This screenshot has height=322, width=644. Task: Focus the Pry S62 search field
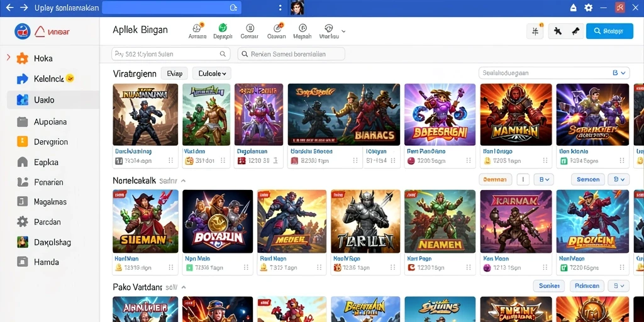pyautogui.click(x=170, y=54)
